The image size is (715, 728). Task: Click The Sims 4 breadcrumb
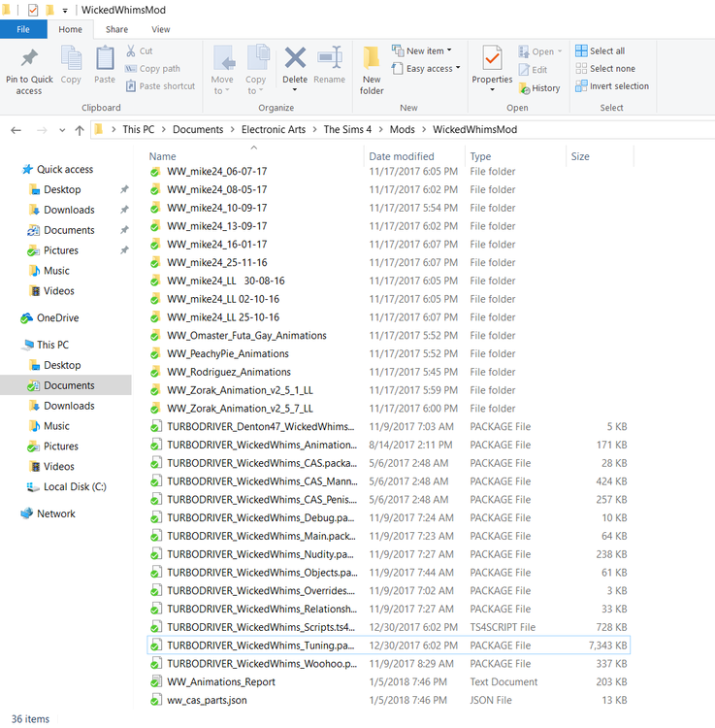click(347, 129)
